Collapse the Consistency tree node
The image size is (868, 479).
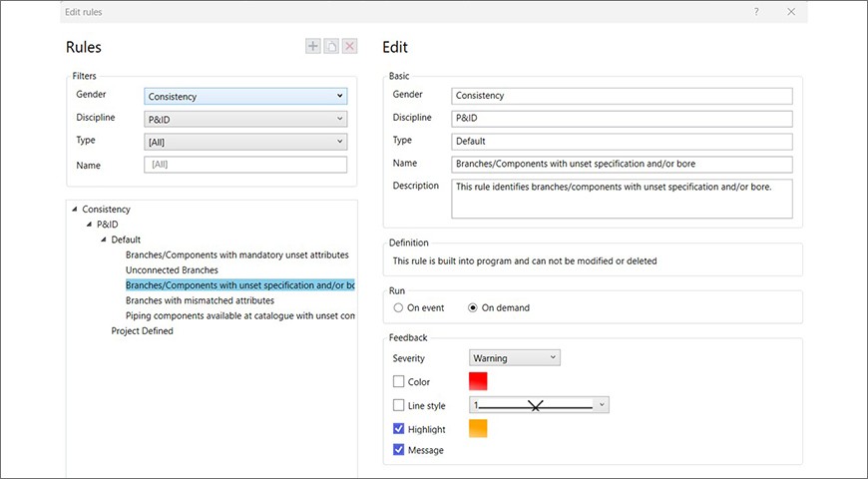(x=74, y=210)
